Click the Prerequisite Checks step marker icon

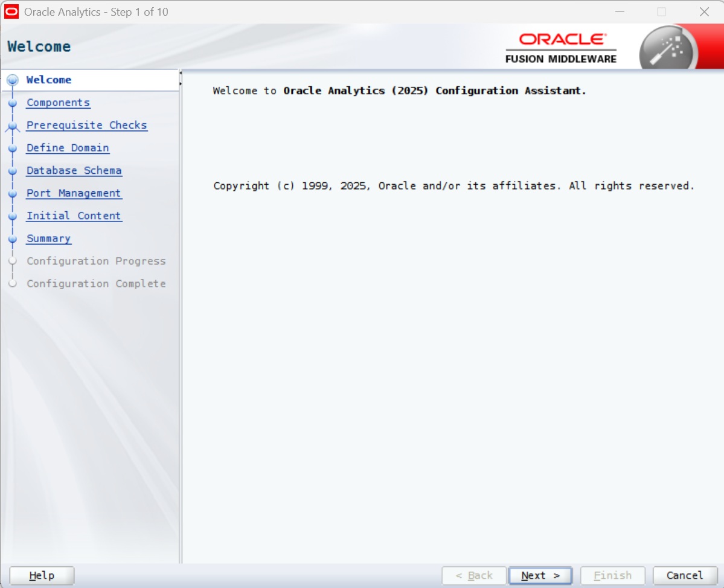13,126
